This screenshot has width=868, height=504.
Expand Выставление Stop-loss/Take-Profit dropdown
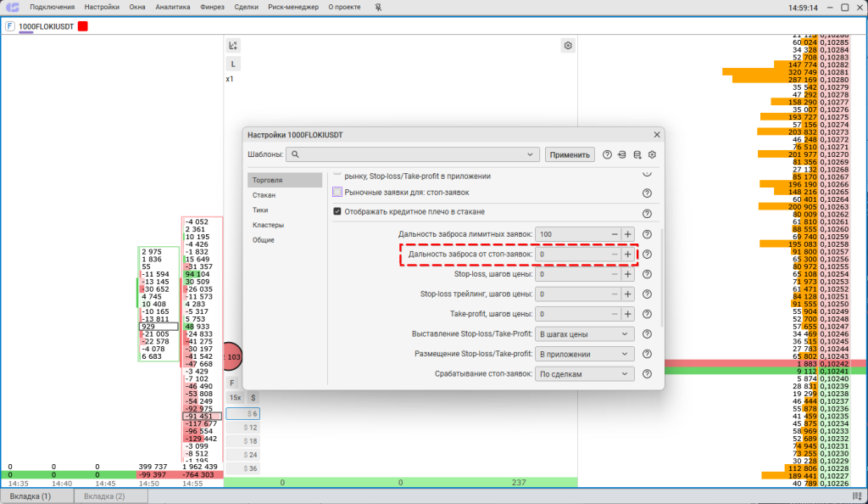[585, 333]
